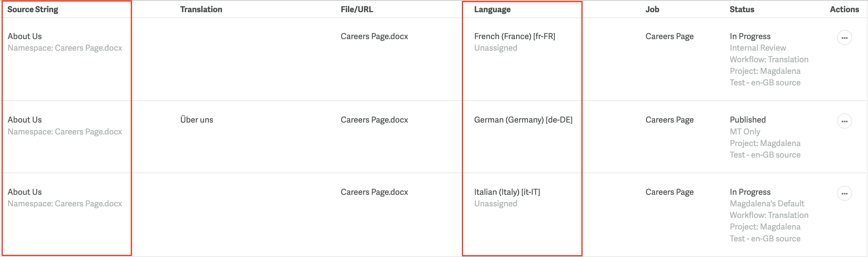Click the Status column header
This screenshot has width=868, height=257.
742,9
